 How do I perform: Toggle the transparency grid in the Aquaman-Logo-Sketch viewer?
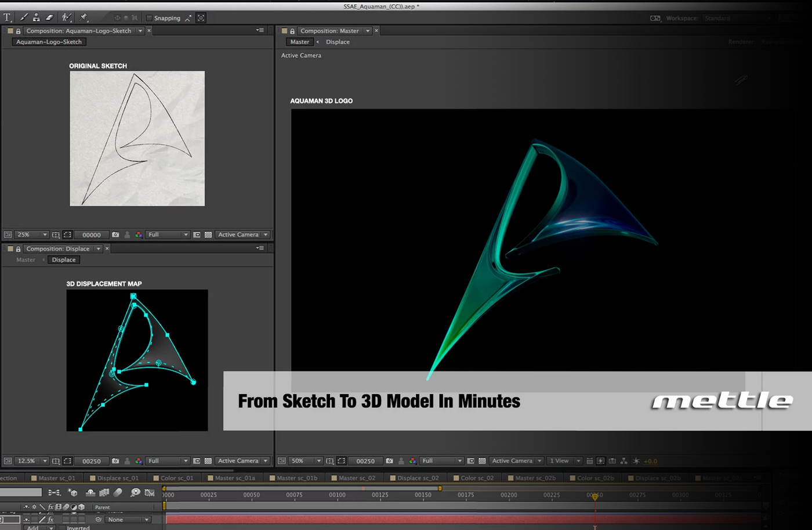(x=208, y=235)
